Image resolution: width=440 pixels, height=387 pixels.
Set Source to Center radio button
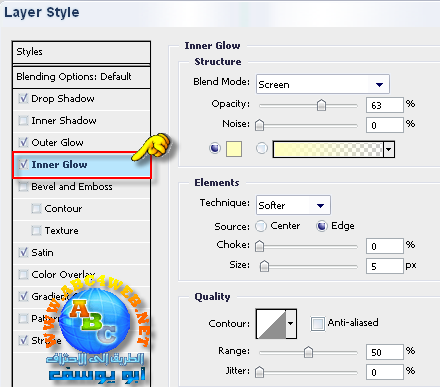pyautogui.click(x=261, y=226)
